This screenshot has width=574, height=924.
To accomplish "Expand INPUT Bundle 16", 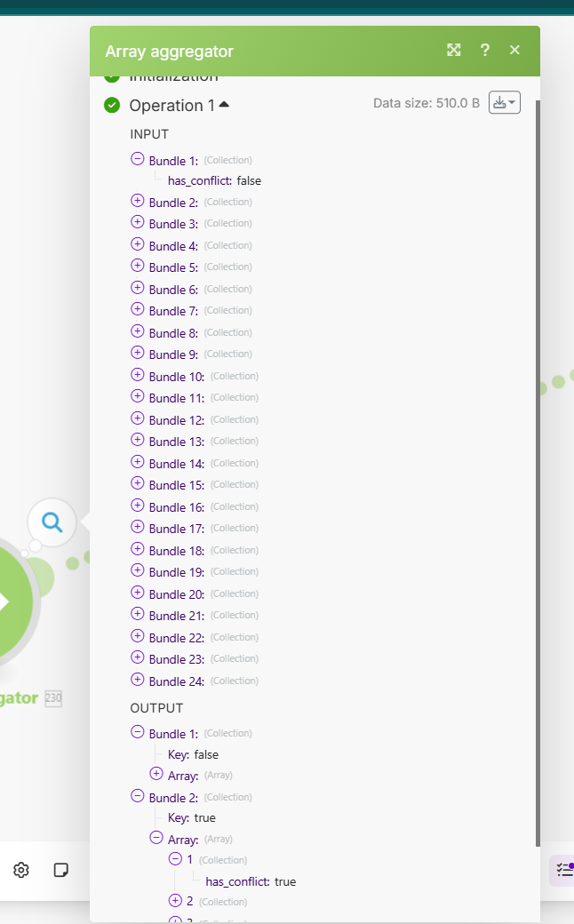I will point(138,506).
